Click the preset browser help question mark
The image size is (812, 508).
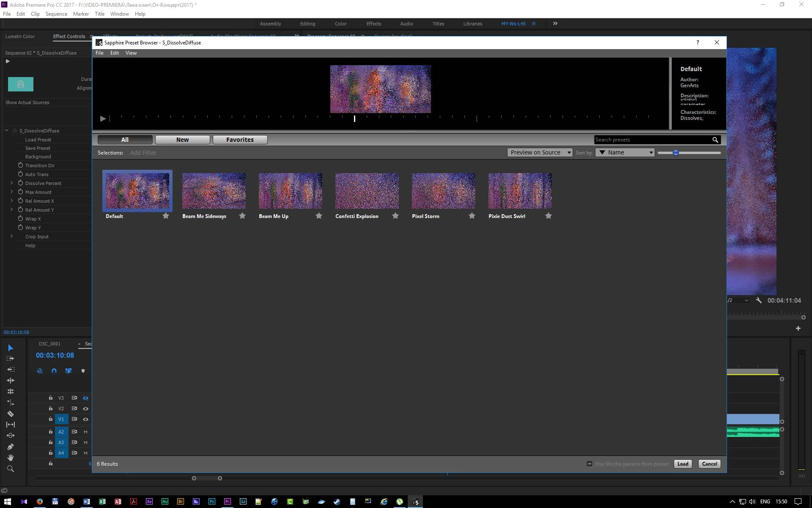(x=698, y=42)
